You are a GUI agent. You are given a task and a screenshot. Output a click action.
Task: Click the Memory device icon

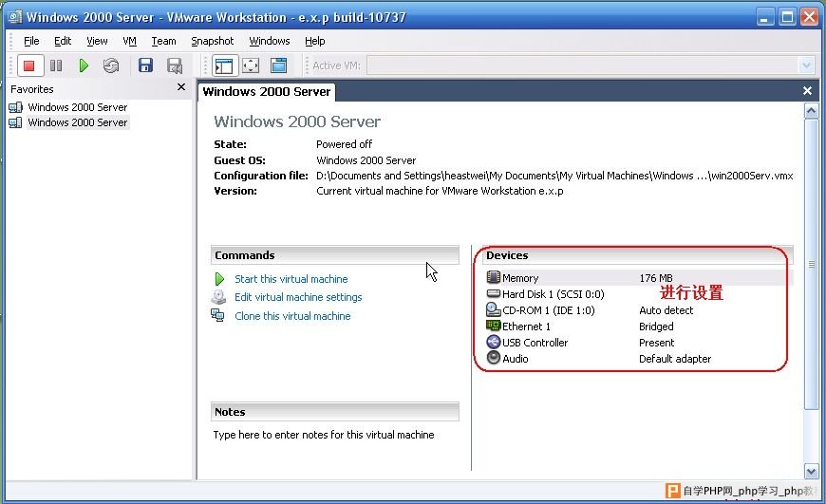point(493,277)
